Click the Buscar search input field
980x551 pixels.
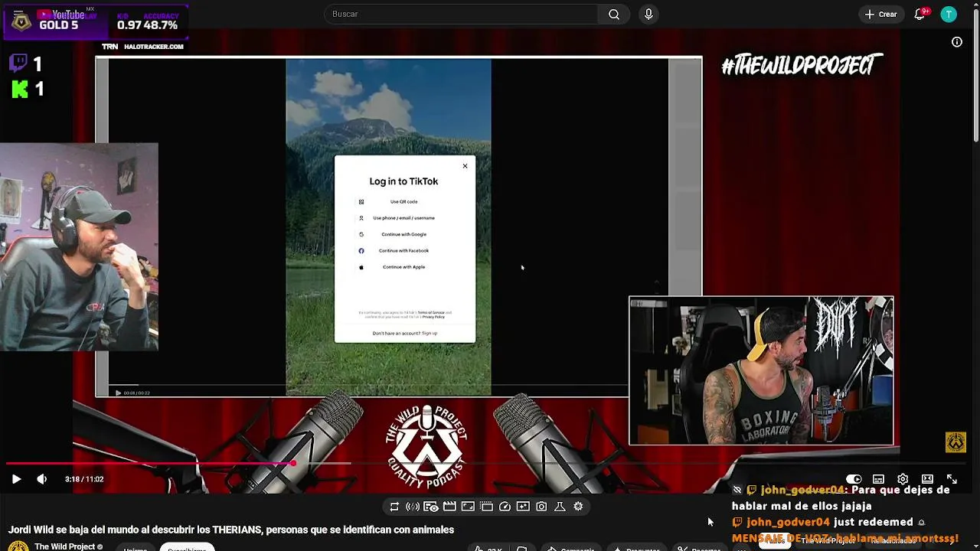coord(461,14)
